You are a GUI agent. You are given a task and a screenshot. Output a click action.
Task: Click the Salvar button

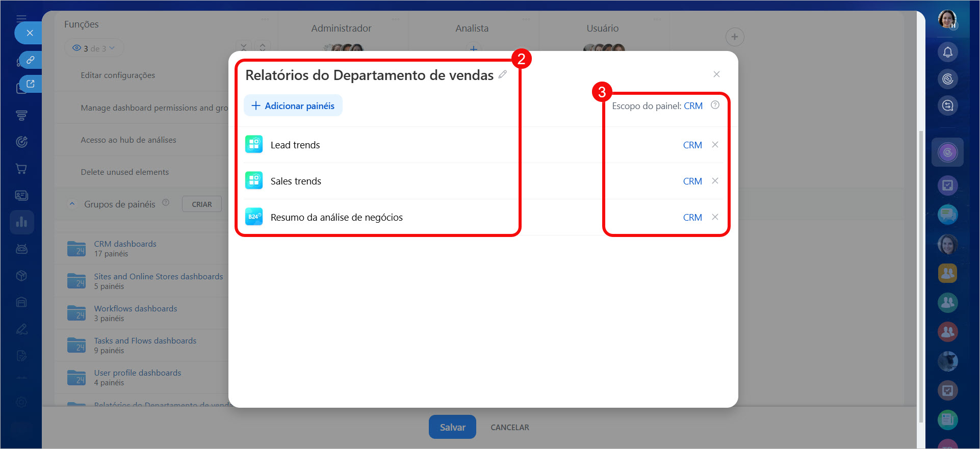452,427
